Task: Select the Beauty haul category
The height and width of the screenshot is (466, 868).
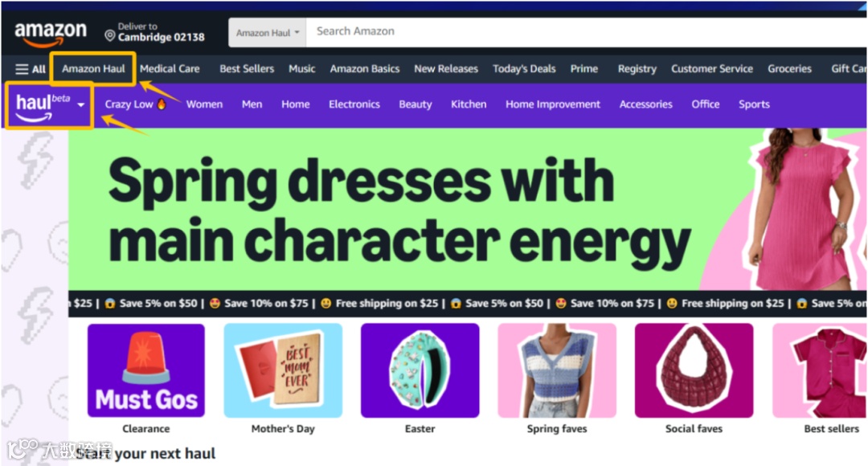Action: coord(416,104)
